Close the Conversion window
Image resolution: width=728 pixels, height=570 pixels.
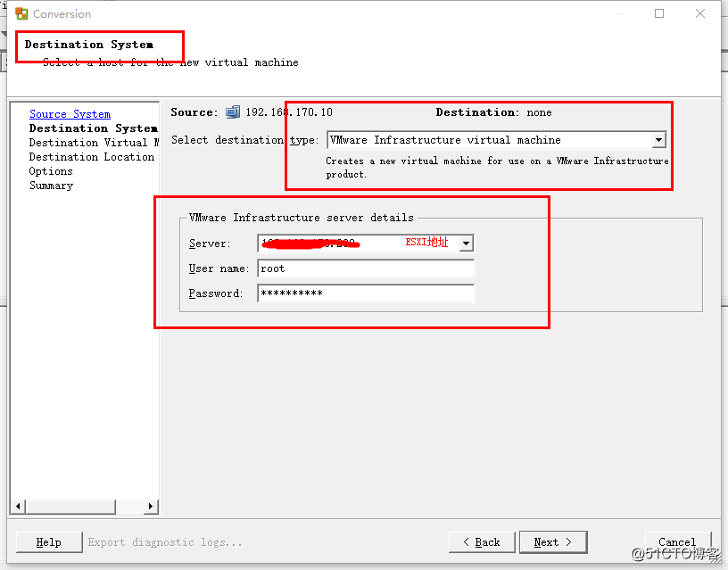[700, 13]
